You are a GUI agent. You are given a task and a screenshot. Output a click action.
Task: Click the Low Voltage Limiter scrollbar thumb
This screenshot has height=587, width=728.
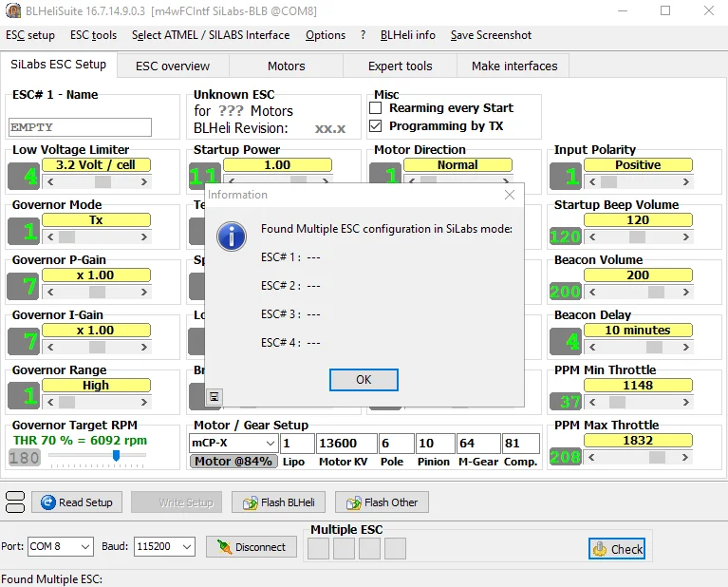click(103, 182)
